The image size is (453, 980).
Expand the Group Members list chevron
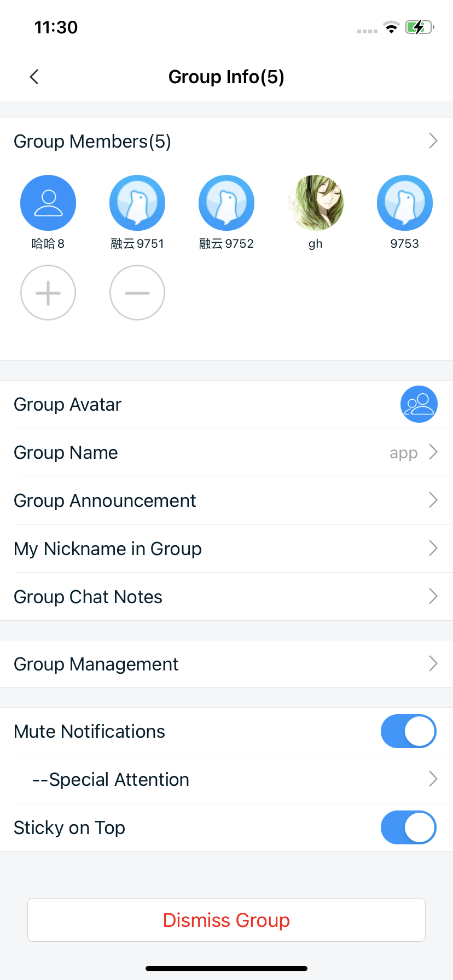[433, 141]
